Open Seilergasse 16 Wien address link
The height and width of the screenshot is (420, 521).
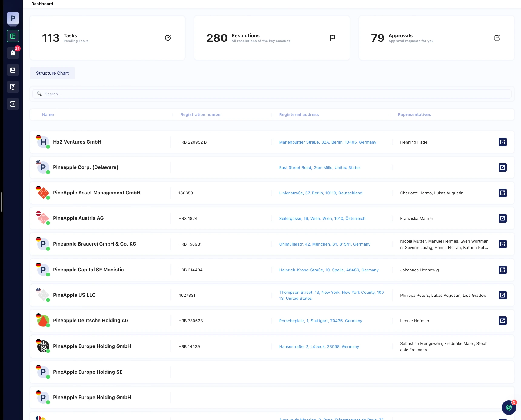tap(322, 218)
